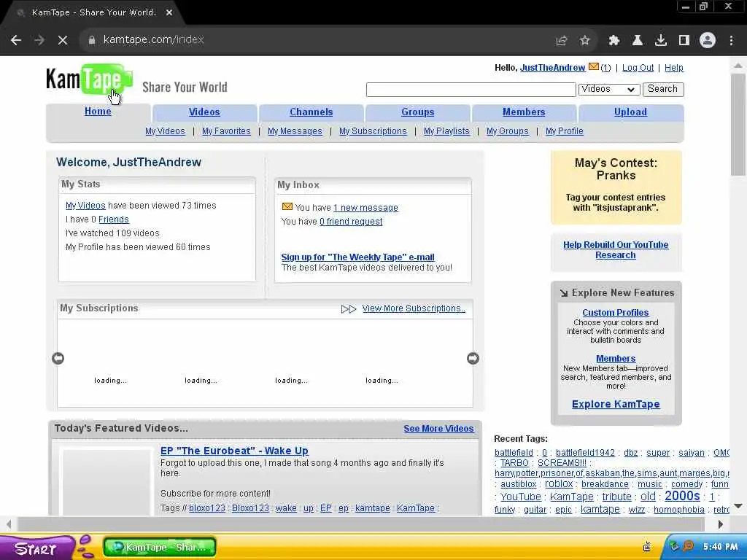Toggle the browser side panel icon

click(x=684, y=41)
